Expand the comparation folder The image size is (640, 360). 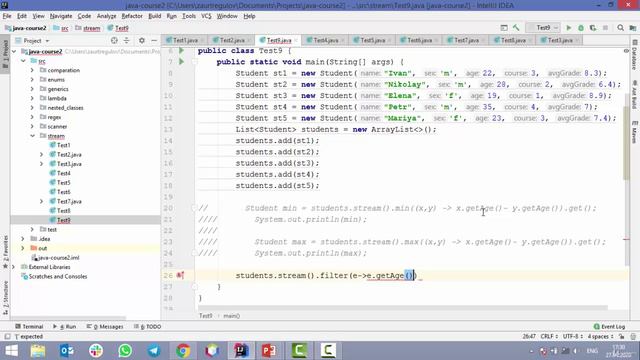click(x=32, y=70)
